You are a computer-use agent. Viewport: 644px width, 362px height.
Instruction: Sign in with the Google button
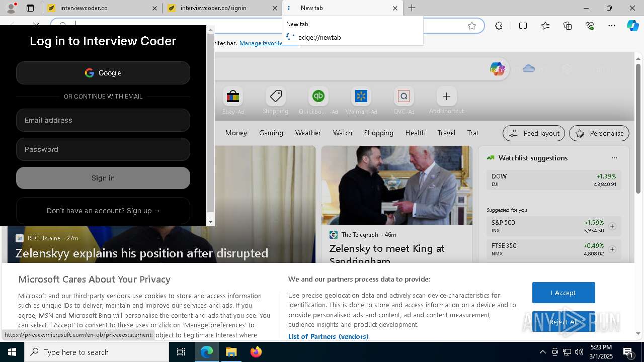103,73
